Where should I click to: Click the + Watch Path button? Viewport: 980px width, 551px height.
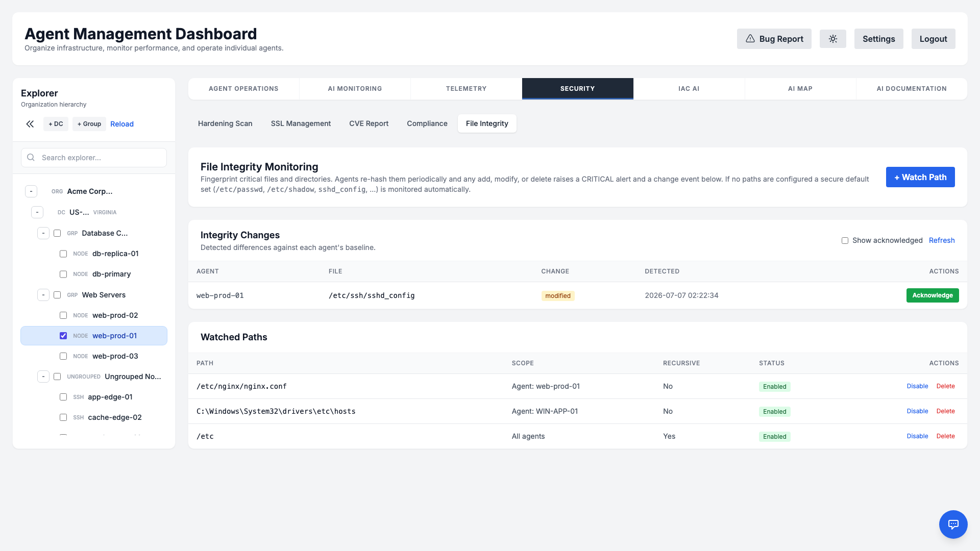(920, 177)
